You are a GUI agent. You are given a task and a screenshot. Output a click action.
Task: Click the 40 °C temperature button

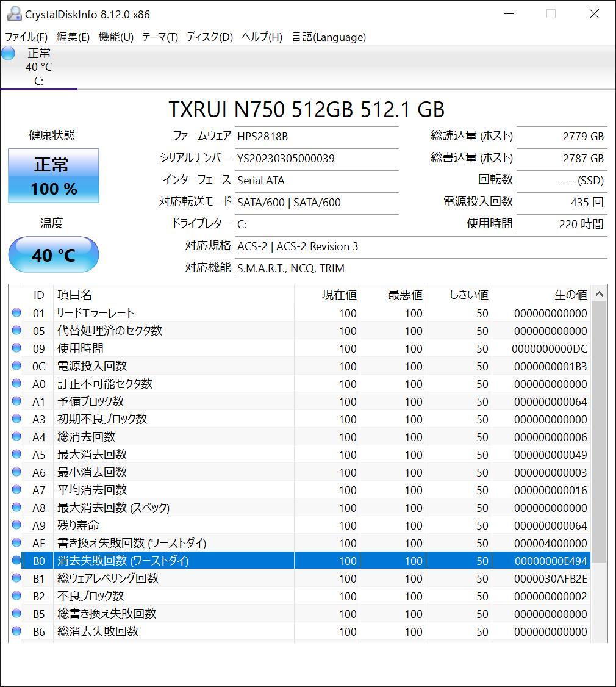[x=54, y=254]
